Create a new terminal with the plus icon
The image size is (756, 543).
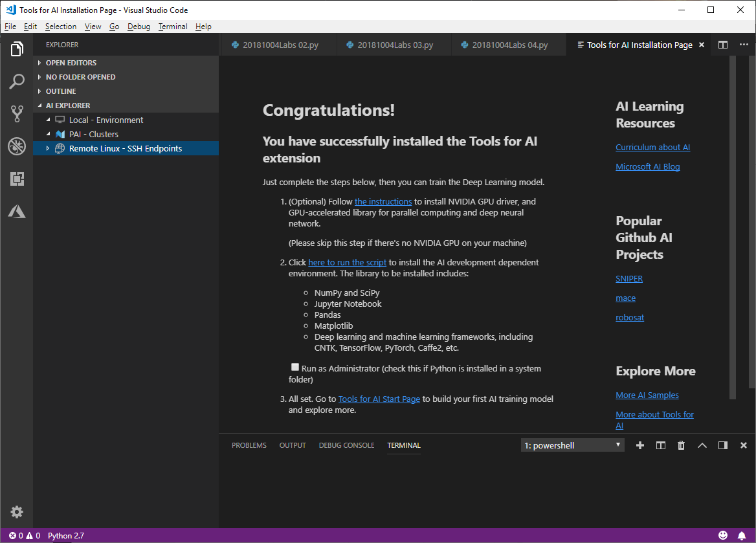[640, 445]
